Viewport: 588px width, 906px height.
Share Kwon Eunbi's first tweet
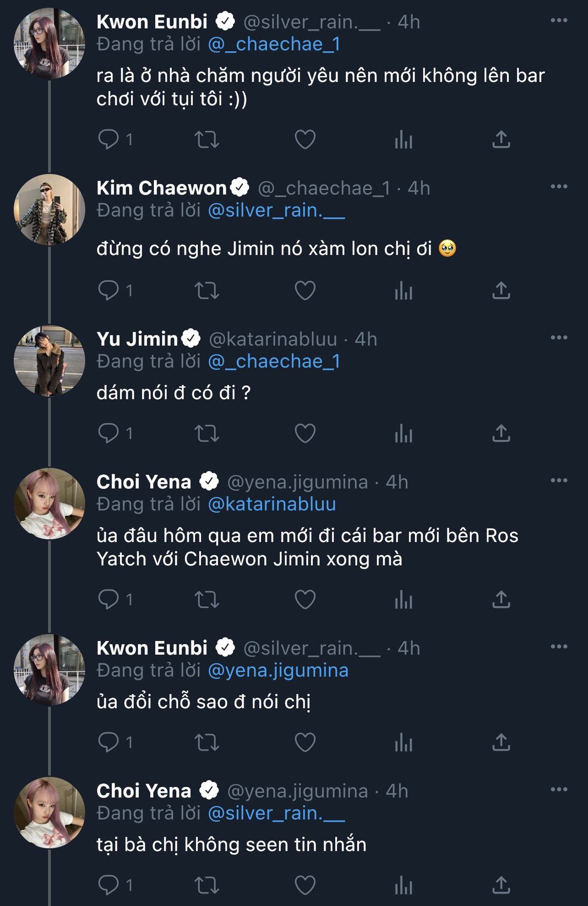501,139
